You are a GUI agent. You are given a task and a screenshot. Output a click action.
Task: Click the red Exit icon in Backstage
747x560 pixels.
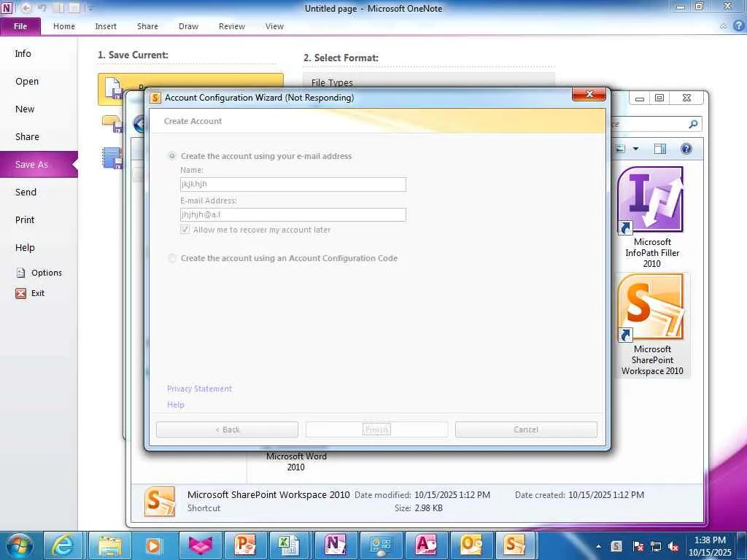click(20, 293)
